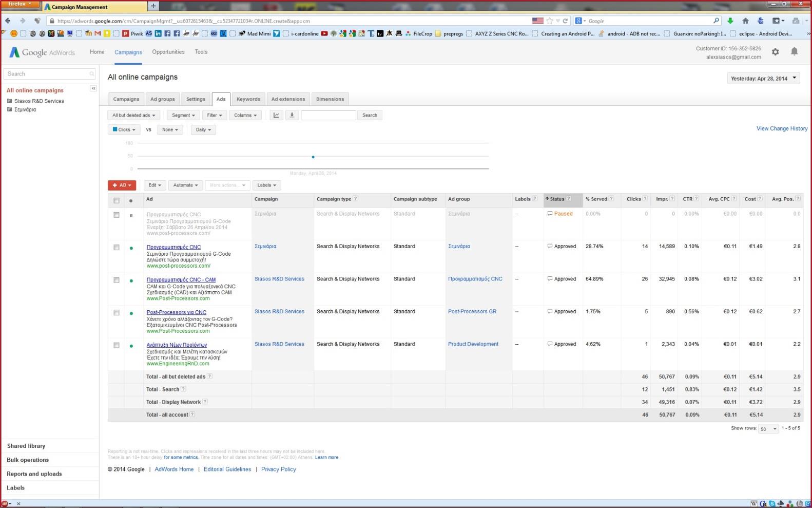Click the Campaign type help icon

tap(355, 199)
